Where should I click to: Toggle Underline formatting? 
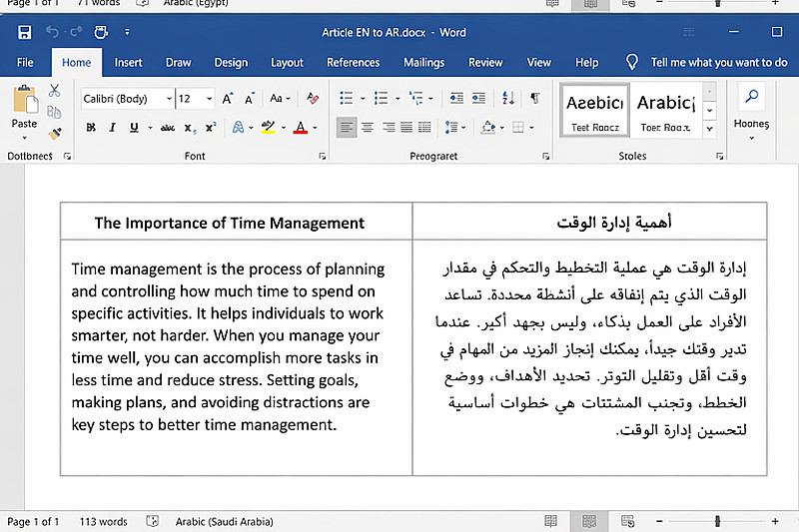coord(133,128)
